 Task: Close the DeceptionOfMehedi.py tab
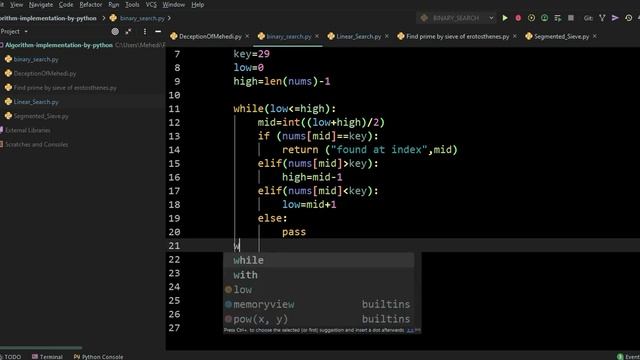click(x=247, y=36)
